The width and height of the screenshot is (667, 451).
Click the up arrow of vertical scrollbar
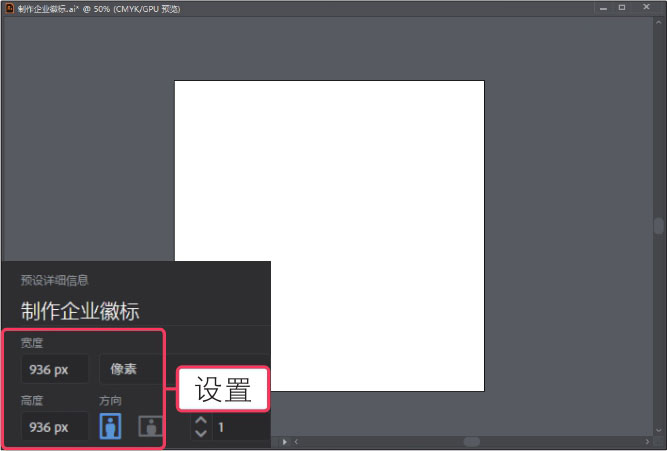point(658,21)
